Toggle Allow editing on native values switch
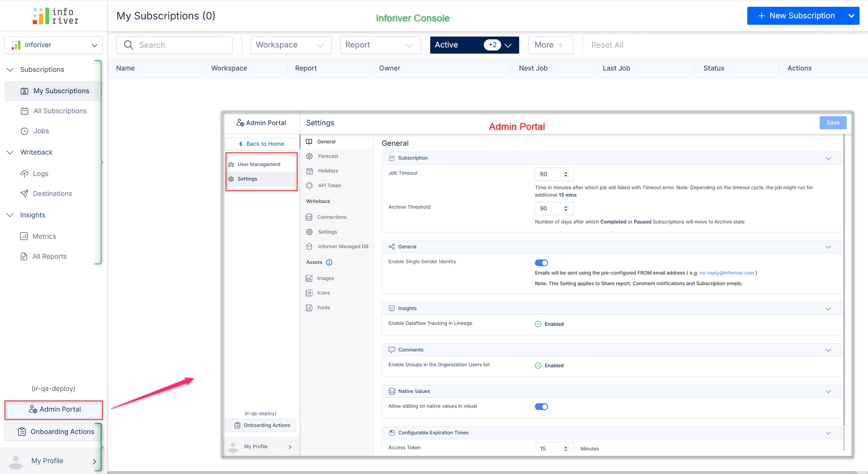The height and width of the screenshot is (474, 868). click(x=541, y=407)
